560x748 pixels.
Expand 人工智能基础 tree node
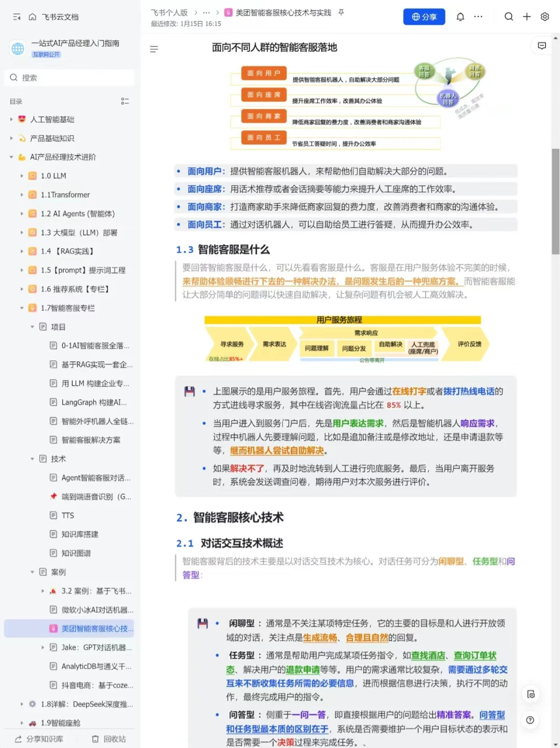[x=11, y=119]
